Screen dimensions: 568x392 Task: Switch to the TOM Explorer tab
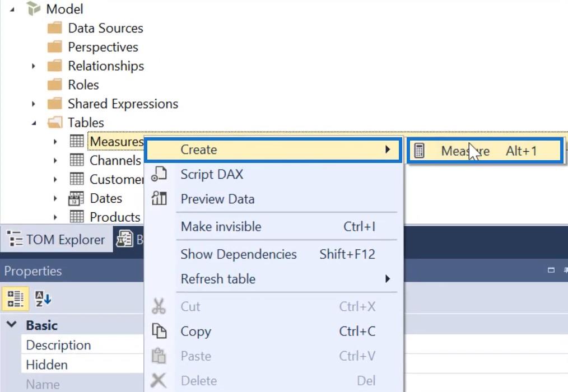tap(57, 239)
